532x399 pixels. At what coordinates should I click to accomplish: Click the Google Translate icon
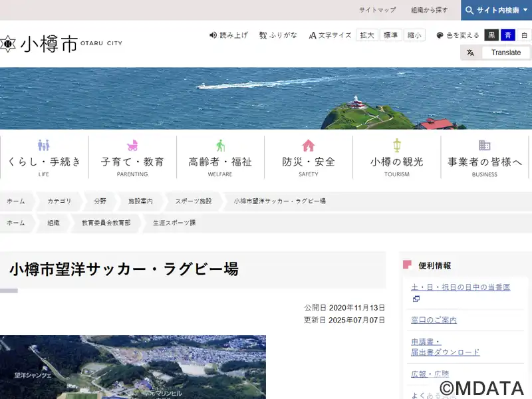470,53
